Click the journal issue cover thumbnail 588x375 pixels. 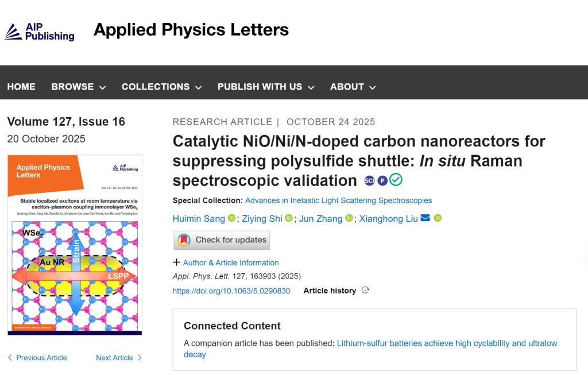point(75,245)
